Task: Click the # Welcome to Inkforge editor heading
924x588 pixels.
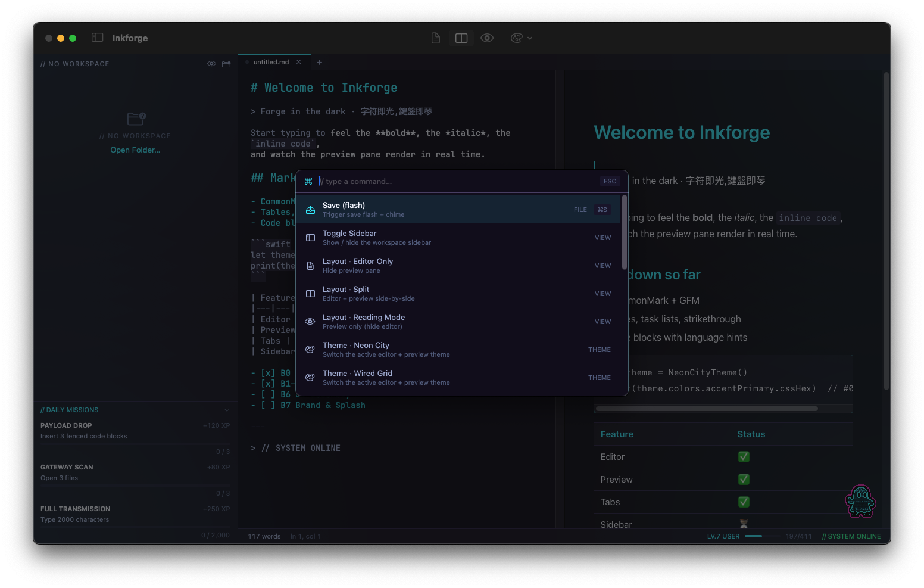Action: [x=324, y=88]
